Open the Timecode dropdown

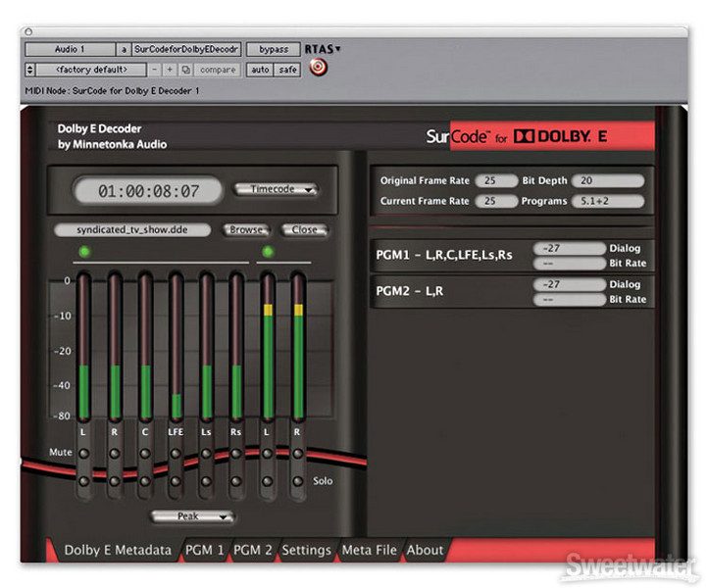277,189
